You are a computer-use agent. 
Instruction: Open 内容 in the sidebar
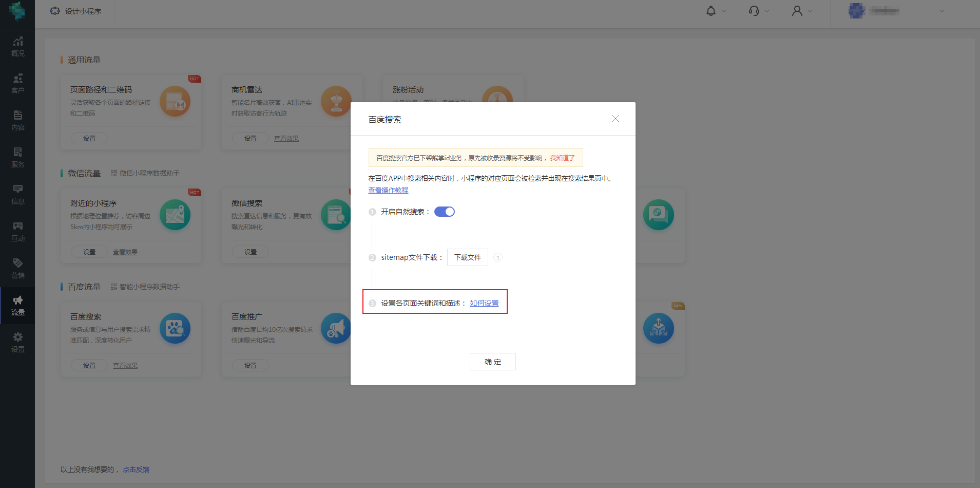coord(17,120)
